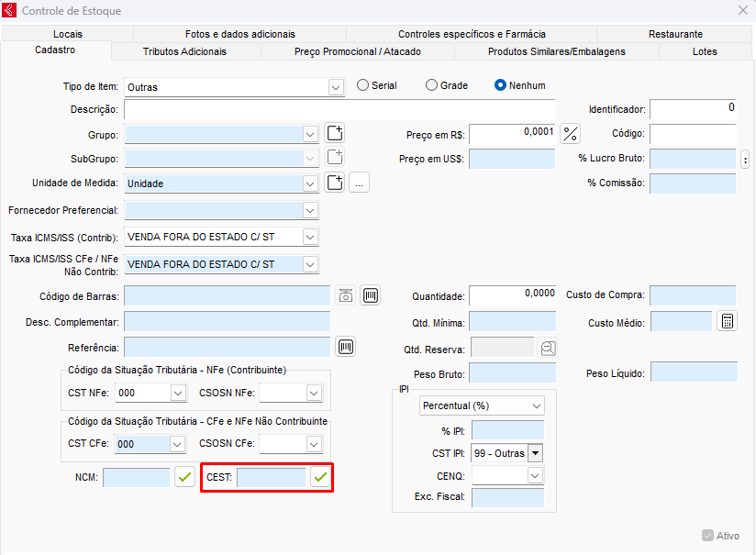The height and width of the screenshot is (555, 756).
Task: Click the percent icon beside Preço em R$
Action: pyautogui.click(x=571, y=134)
